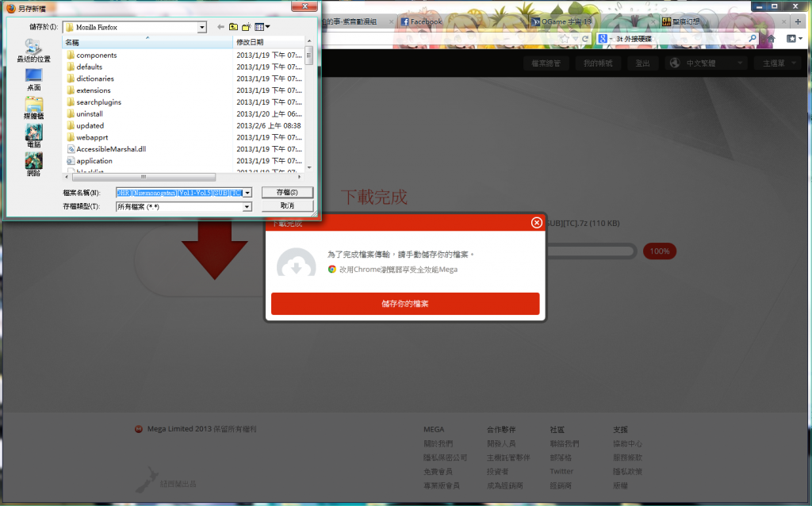The image size is (812, 506).
Task: Open the 中文繁體 language dropdown
Action: point(707,63)
